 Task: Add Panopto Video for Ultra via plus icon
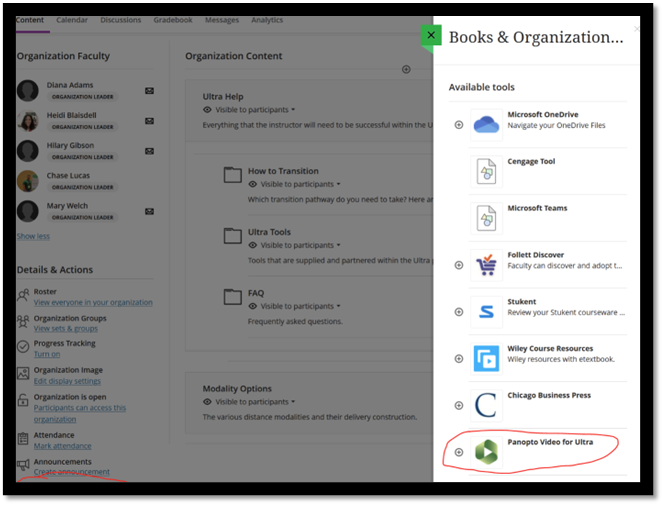tap(459, 452)
